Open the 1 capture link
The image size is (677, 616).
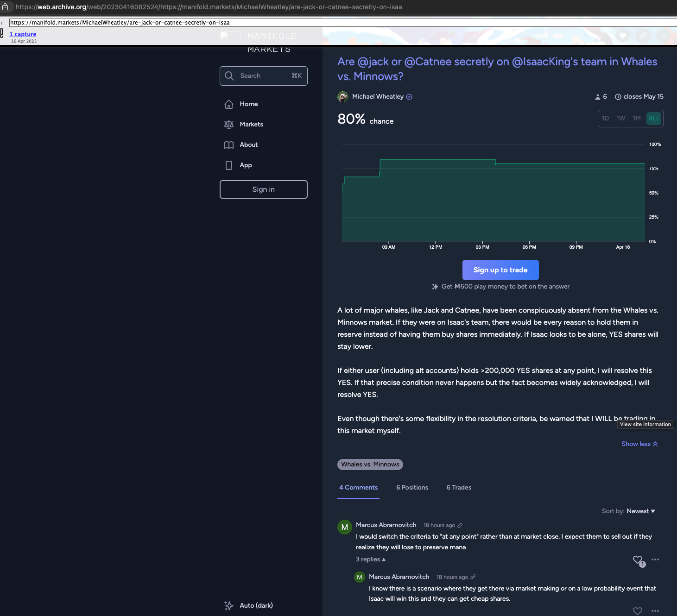(23, 34)
